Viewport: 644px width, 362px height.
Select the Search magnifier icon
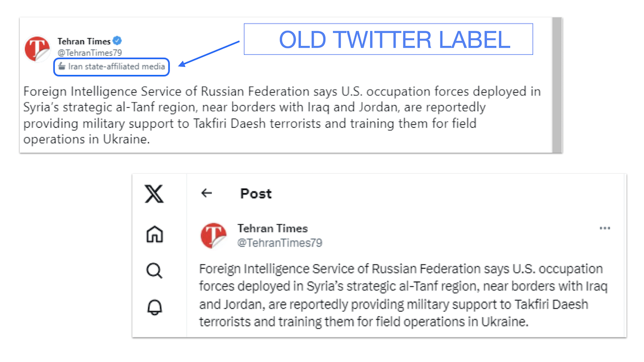(154, 271)
